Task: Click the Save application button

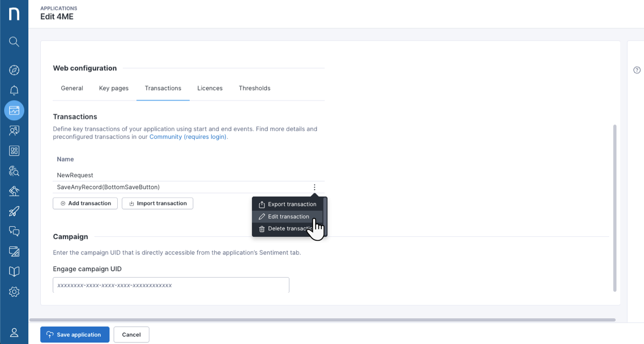Action: [x=74, y=334]
